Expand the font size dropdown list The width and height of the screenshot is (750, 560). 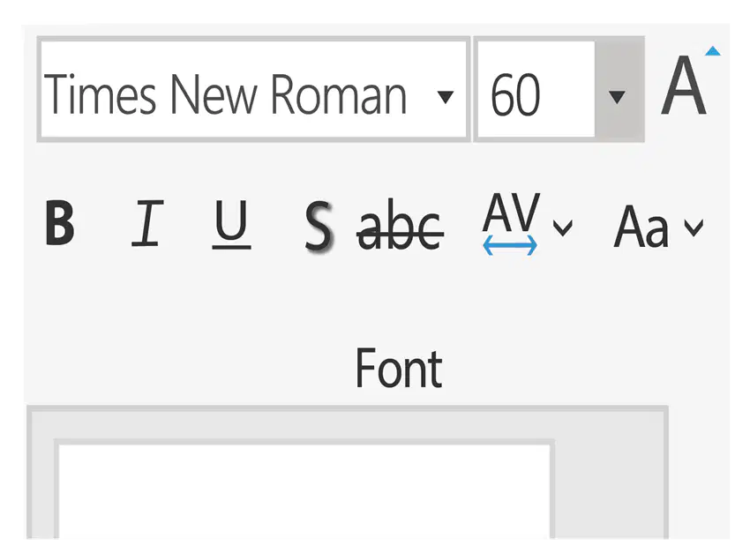click(x=618, y=95)
